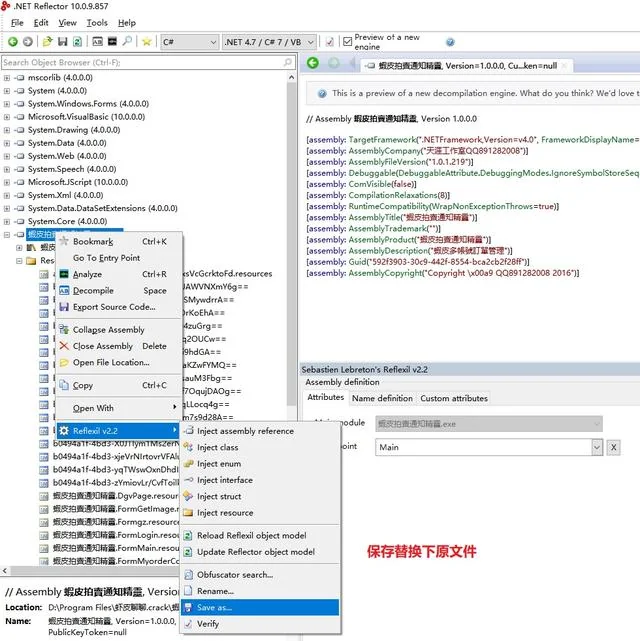Click the Refresh toolbar icon
The width and height of the screenshot is (640, 641).
pos(77,42)
